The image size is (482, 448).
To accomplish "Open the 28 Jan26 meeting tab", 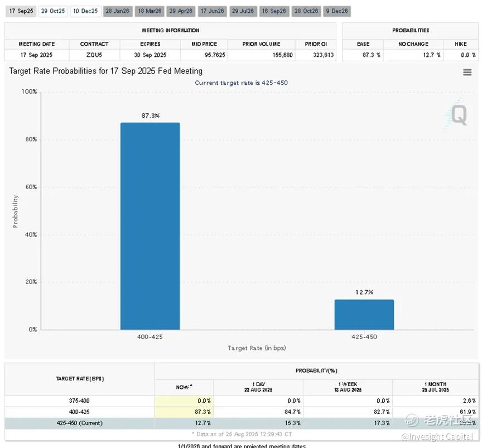I will pyautogui.click(x=118, y=11).
